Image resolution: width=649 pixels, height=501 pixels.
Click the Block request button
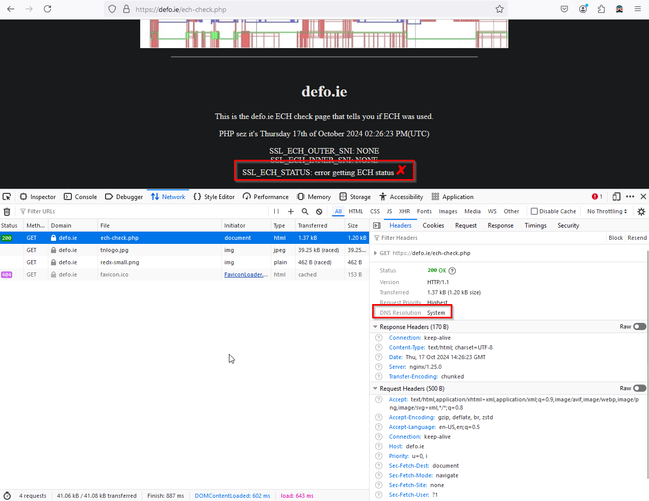pyautogui.click(x=615, y=238)
